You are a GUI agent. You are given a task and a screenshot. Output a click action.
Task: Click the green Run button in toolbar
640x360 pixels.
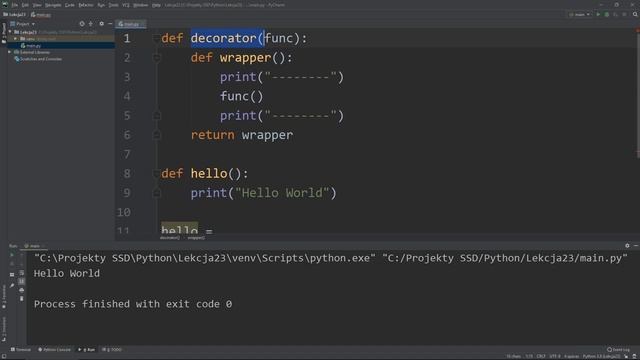598,14
